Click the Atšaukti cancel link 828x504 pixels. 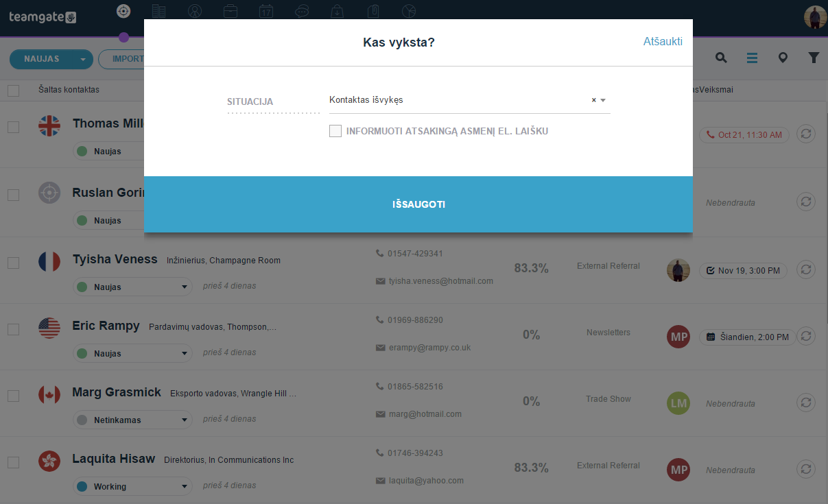tap(663, 41)
